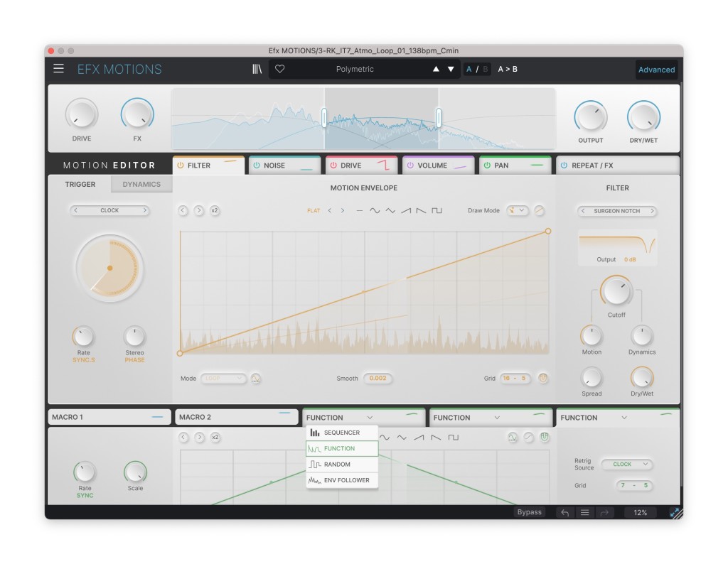728x564 pixels.
Task: Favorite the preset with the heart icon
Action: pyautogui.click(x=280, y=69)
